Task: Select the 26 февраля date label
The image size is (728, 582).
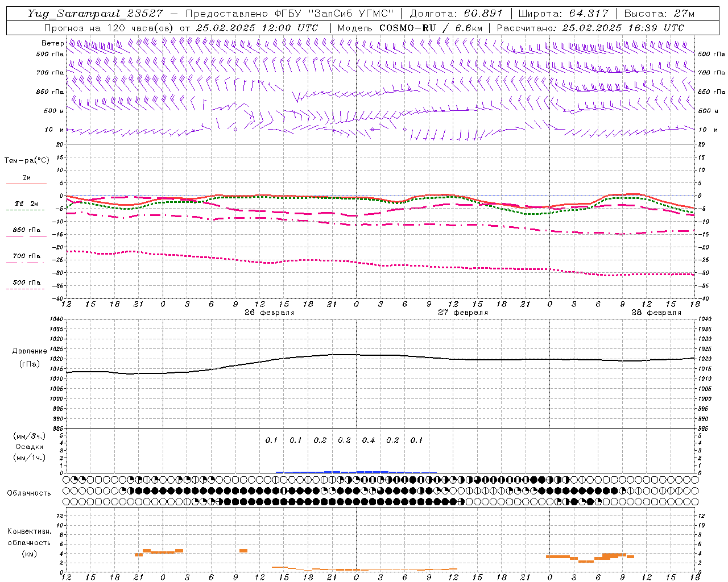Action: [x=269, y=313]
